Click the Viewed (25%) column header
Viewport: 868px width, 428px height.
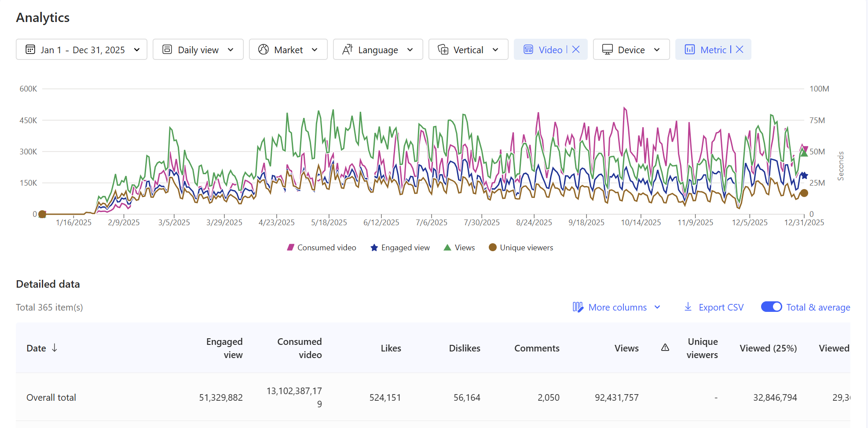tap(768, 348)
